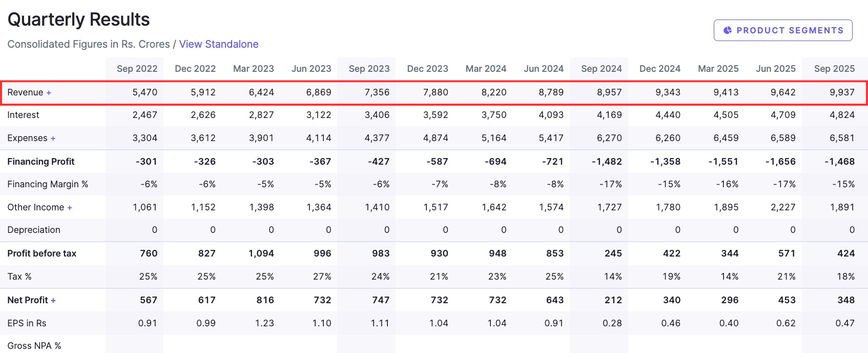Click the Profit before tax row label
The image size is (868, 353).
[x=42, y=253]
